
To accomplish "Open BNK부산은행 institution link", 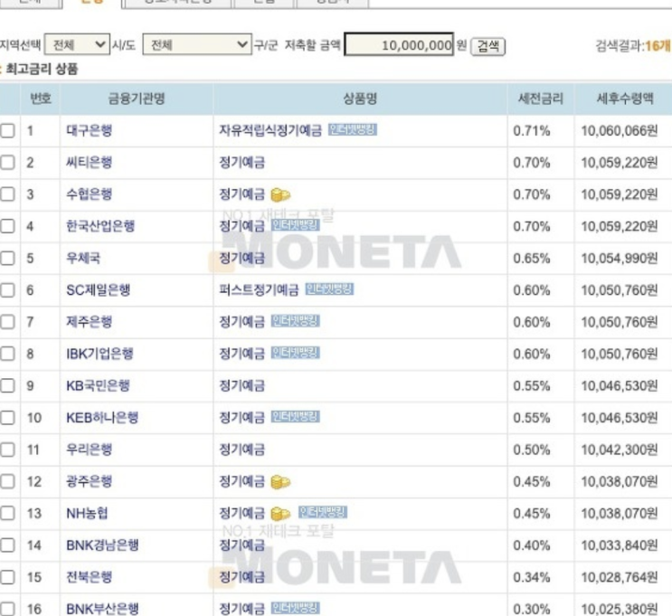I will pyautogui.click(x=102, y=609).
